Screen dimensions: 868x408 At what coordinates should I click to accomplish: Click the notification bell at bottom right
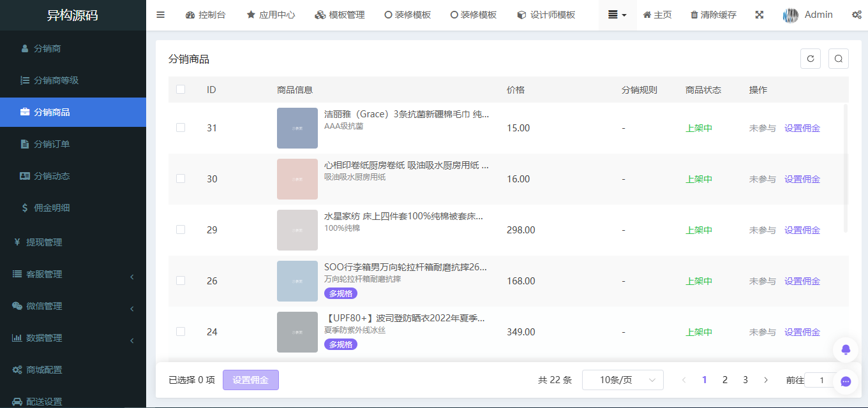tap(845, 349)
